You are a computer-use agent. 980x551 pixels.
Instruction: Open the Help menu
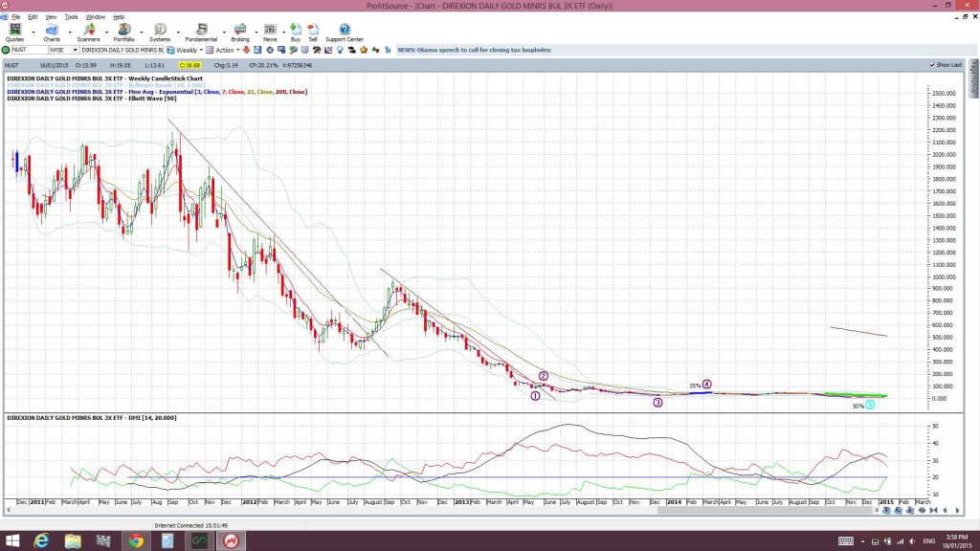pos(119,17)
